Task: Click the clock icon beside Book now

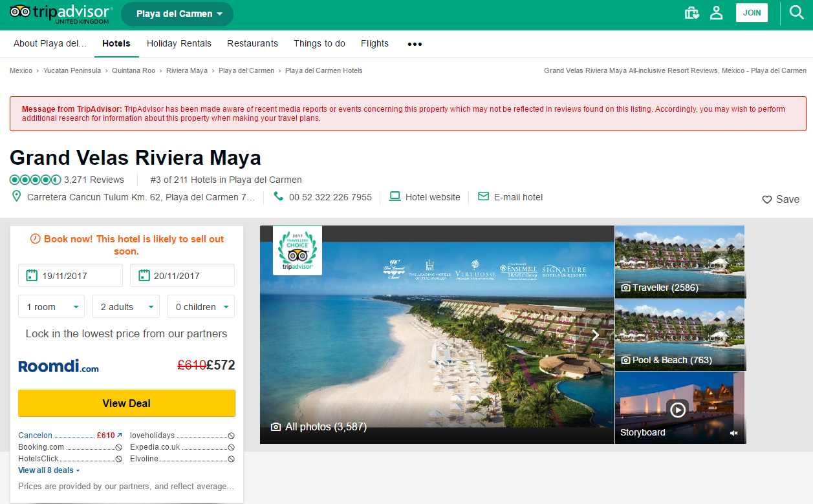Action: pos(36,238)
